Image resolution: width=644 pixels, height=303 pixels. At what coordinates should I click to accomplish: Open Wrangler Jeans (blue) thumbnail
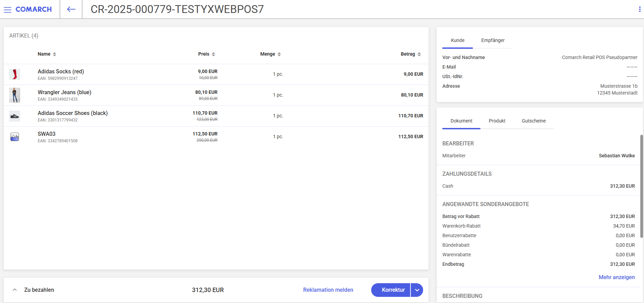coord(15,95)
